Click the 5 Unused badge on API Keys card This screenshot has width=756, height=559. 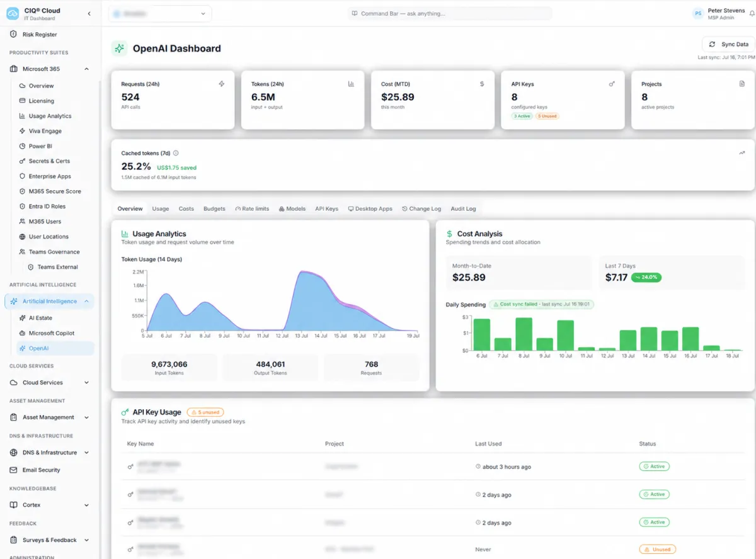(x=547, y=116)
